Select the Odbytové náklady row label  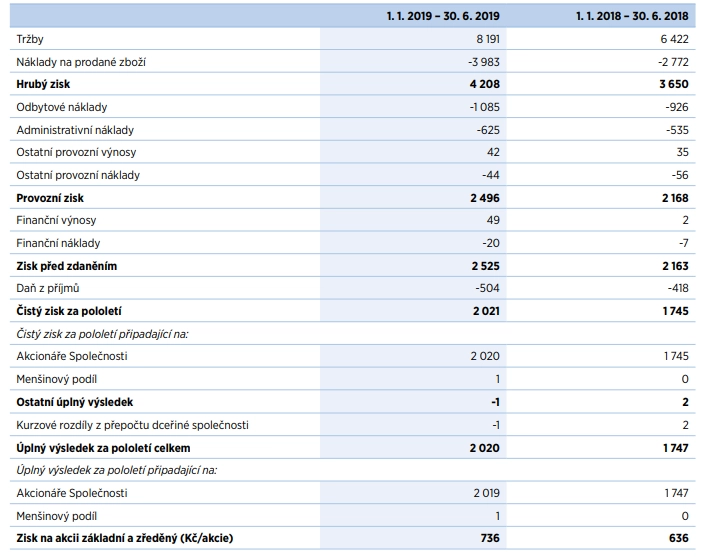click(x=62, y=107)
